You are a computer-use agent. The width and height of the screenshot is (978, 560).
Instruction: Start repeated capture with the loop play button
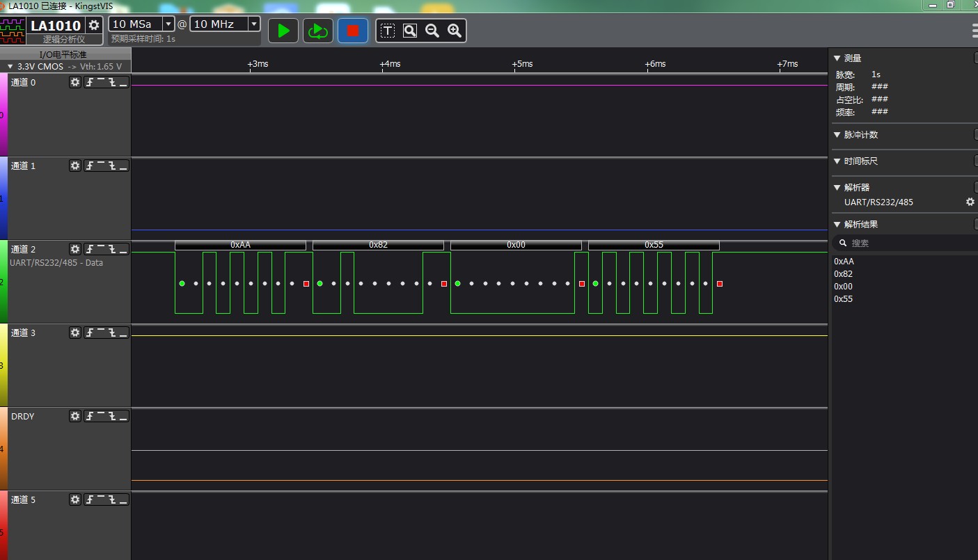point(318,31)
